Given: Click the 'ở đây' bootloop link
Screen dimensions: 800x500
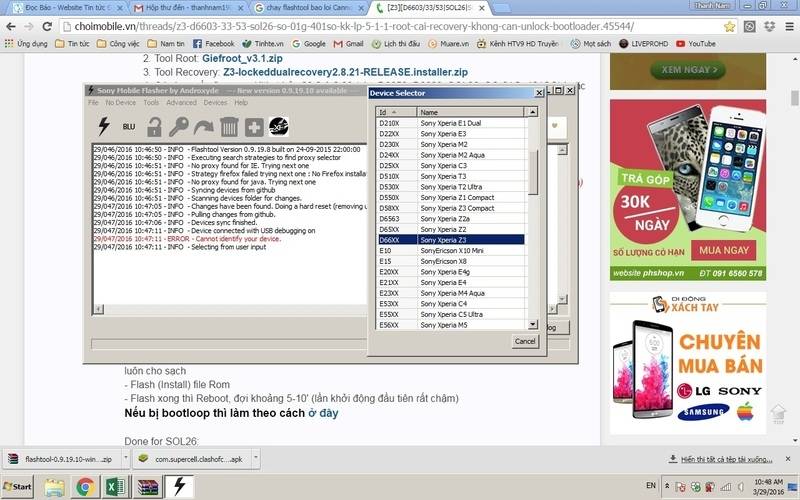Looking at the screenshot, I should (x=323, y=413).
